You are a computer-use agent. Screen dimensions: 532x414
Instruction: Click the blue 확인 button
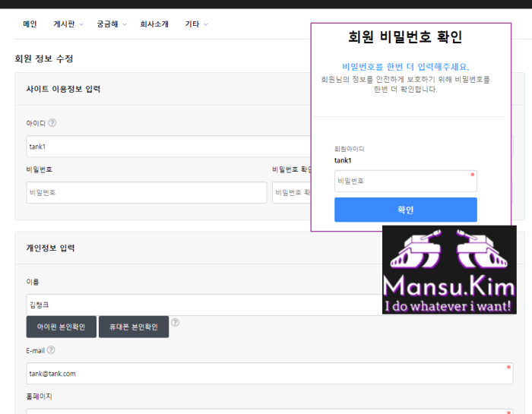pyautogui.click(x=405, y=210)
